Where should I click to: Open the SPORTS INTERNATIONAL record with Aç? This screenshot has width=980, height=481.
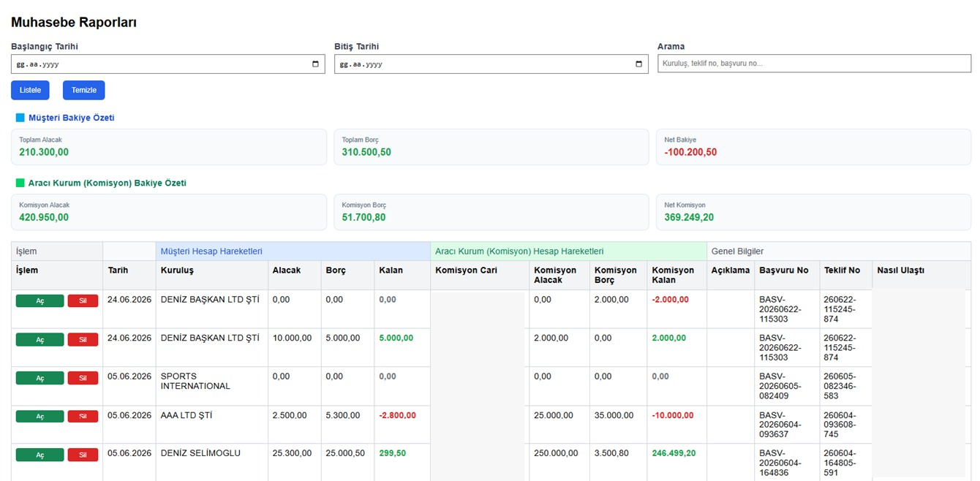pyautogui.click(x=39, y=378)
